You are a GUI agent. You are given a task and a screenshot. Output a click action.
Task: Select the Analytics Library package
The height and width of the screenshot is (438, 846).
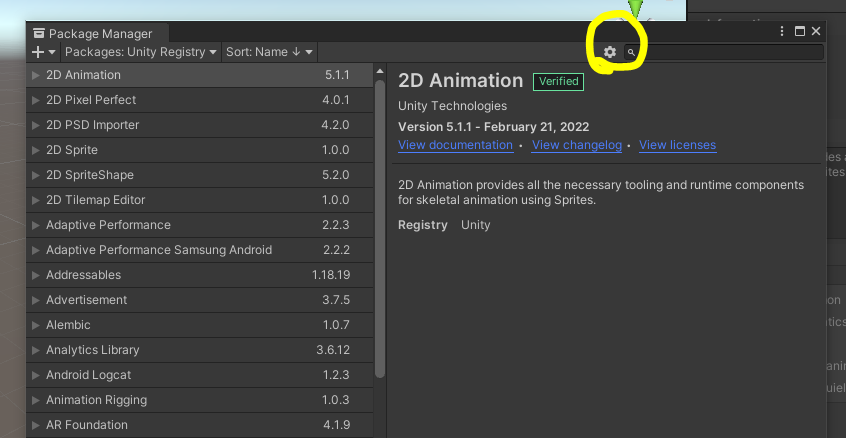coord(200,350)
